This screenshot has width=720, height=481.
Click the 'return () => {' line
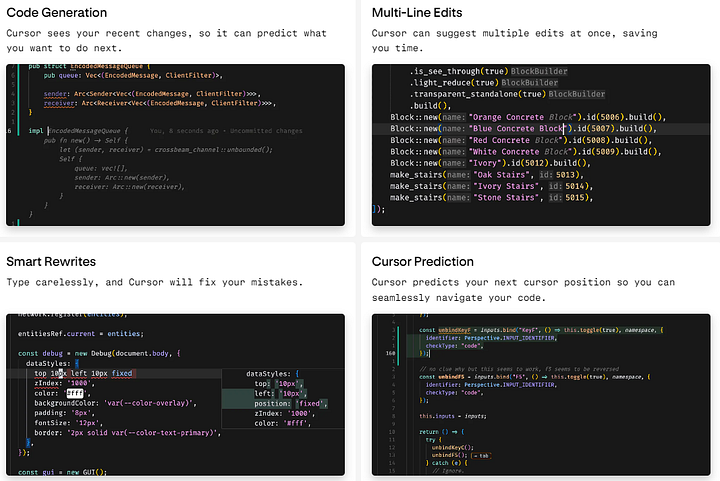[442, 432]
